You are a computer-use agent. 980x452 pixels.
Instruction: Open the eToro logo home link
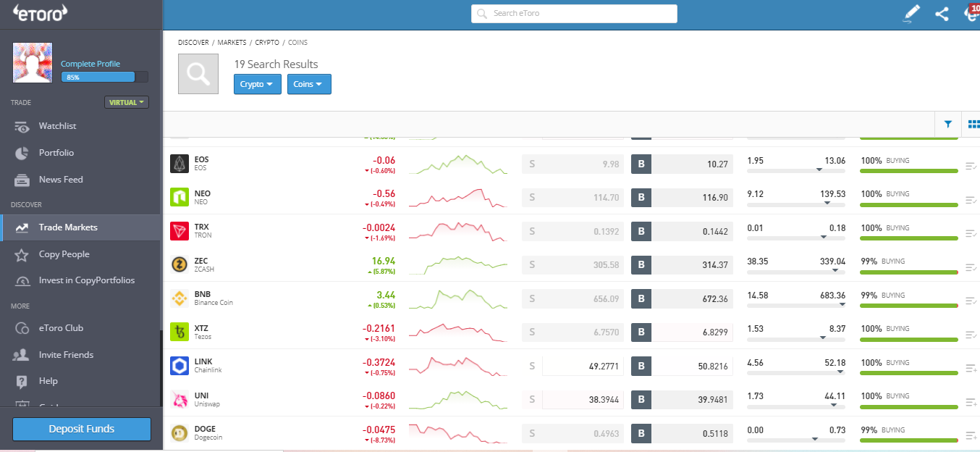[41, 12]
